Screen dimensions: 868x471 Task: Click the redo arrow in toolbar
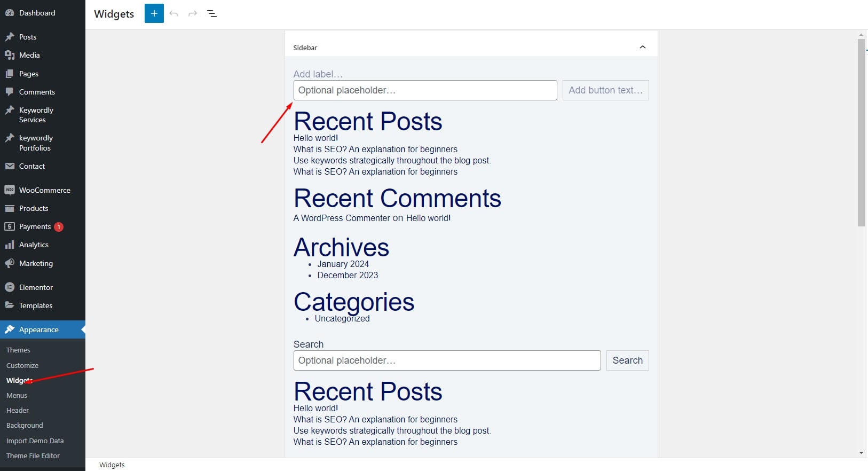click(x=193, y=13)
